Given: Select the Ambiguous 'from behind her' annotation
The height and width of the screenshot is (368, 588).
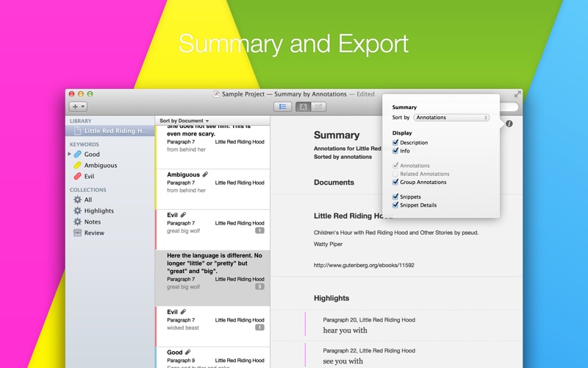Looking at the screenshot, I should [212, 189].
